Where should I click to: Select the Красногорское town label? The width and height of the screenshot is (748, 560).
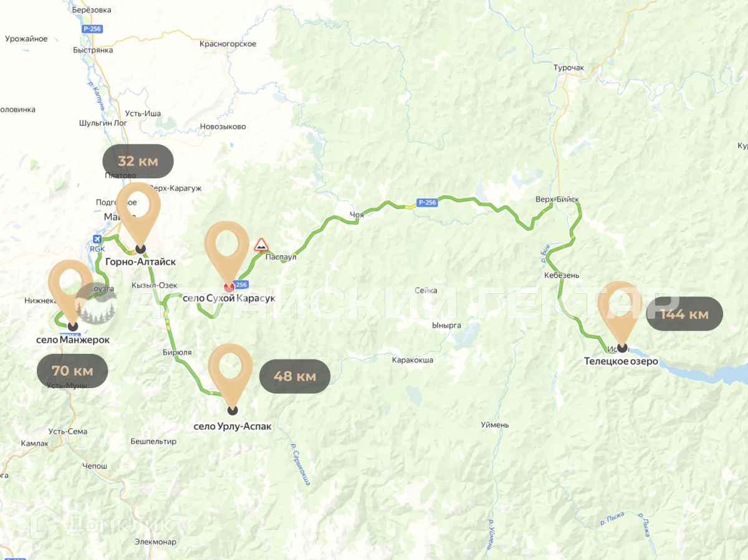(x=228, y=44)
